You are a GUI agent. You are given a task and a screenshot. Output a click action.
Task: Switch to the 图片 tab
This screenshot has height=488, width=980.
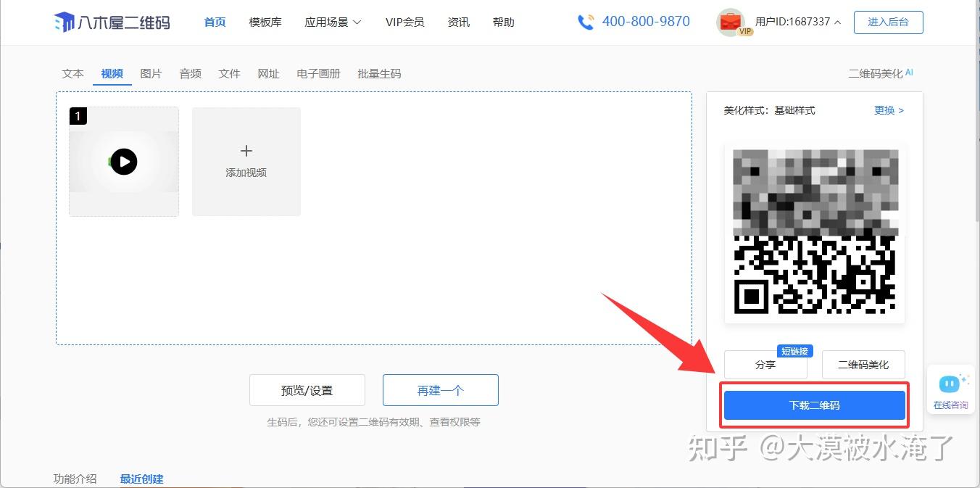(x=151, y=74)
